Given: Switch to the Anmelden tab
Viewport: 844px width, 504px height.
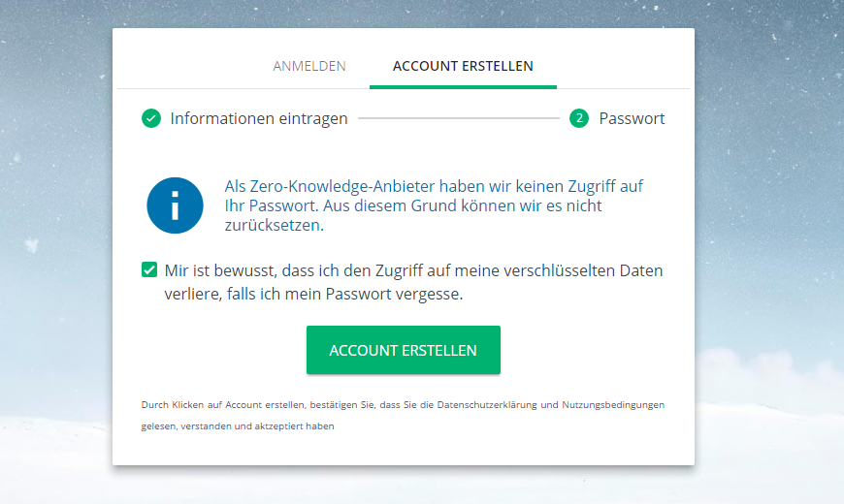Looking at the screenshot, I should point(309,66).
